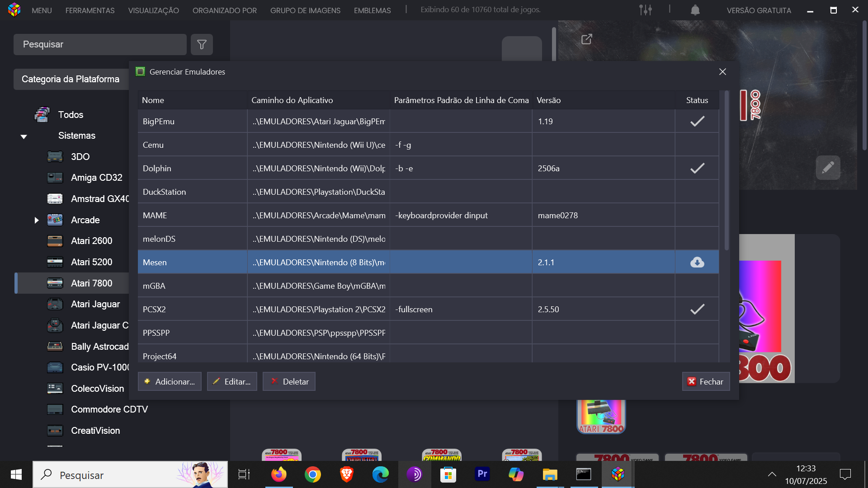Open the VISUALIZAÇÃO menu

click(x=153, y=10)
